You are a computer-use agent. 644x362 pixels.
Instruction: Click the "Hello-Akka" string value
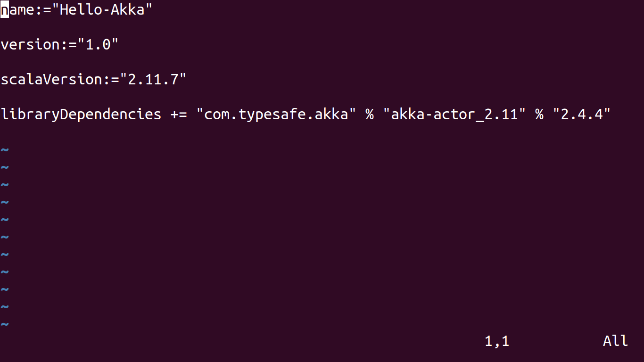(x=102, y=10)
